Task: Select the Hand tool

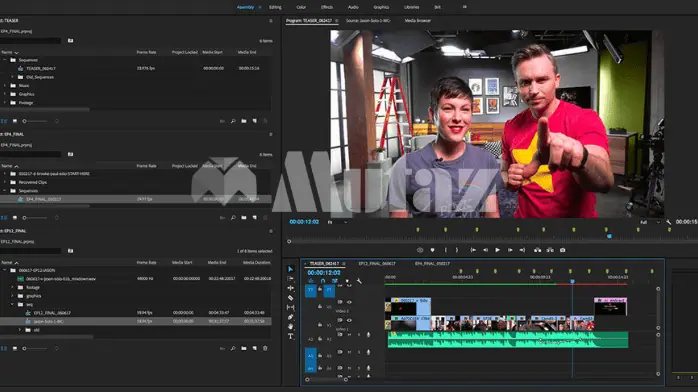Action: (291, 327)
